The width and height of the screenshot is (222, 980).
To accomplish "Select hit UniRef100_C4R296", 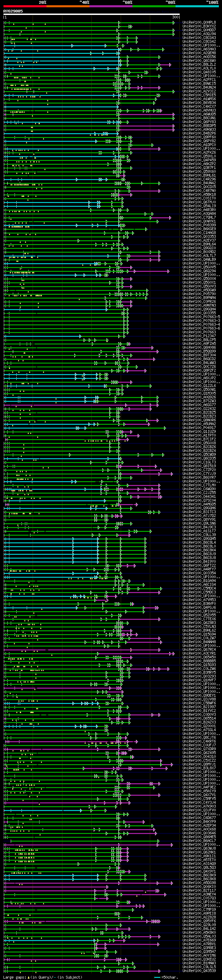I will [199, 179].
